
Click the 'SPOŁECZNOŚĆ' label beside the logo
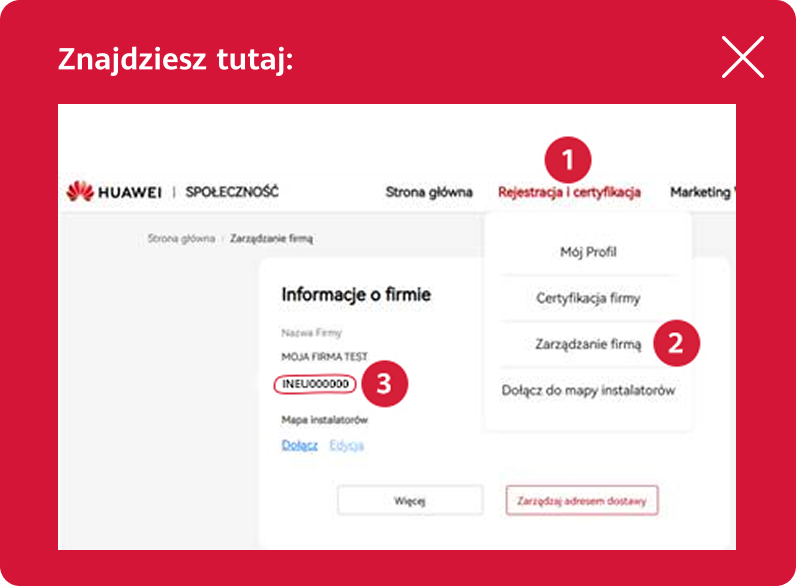232,192
